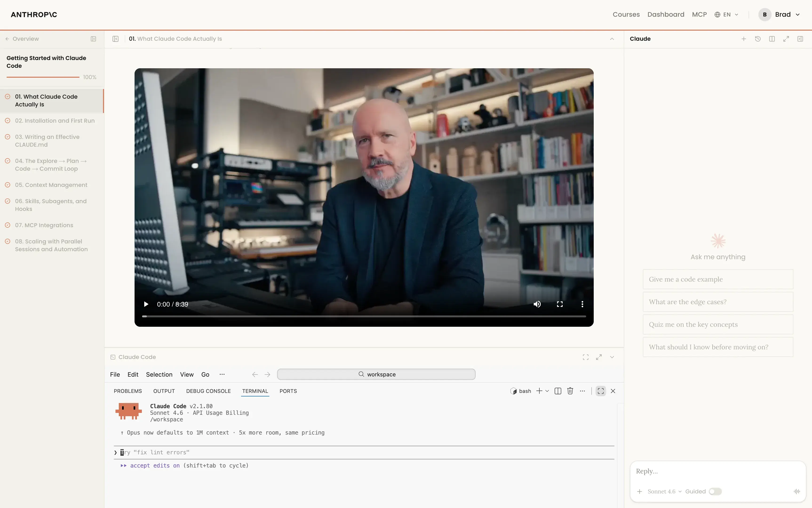Expand the Claude Code panel diagonally
The image size is (812, 508).
coord(599,357)
